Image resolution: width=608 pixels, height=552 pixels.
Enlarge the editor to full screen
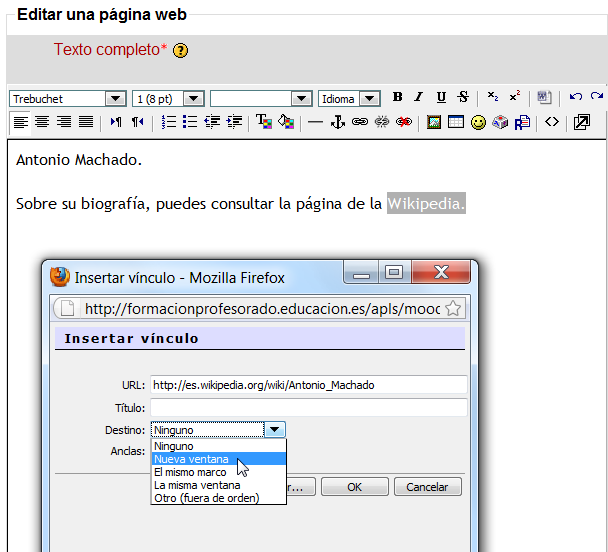(x=581, y=122)
